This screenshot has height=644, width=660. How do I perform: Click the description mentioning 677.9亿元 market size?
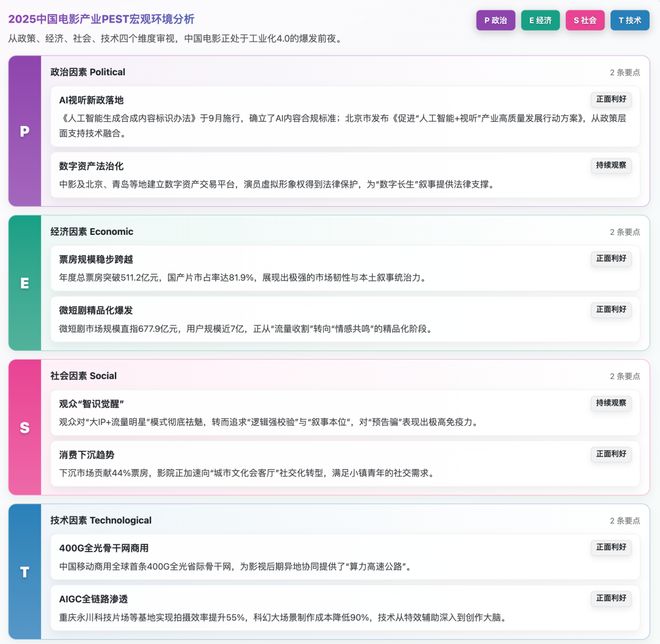coord(246,329)
